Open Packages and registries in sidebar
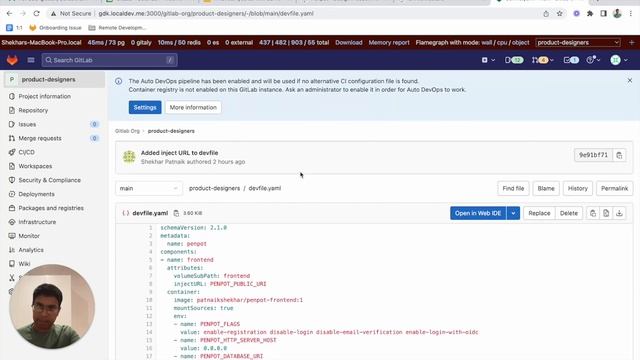 point(51,208)
